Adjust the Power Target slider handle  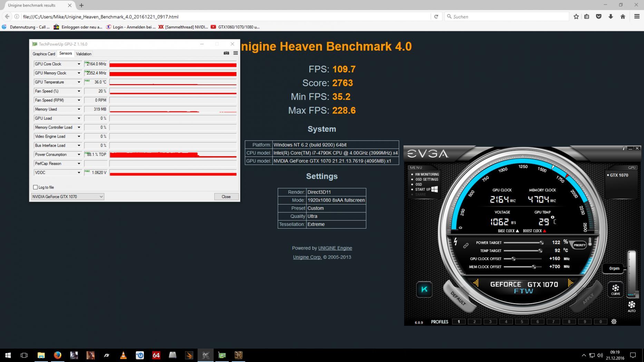pos(541,243)
